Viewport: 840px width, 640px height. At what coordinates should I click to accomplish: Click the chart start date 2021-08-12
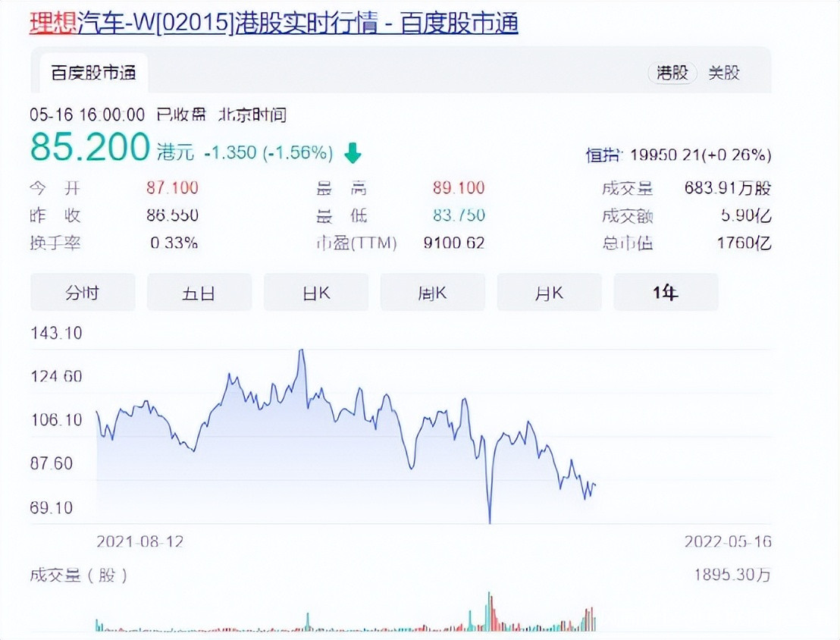[x=139, y=541]
